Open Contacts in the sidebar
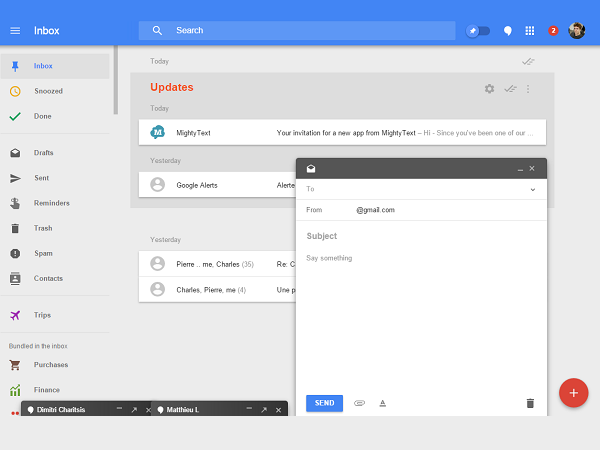The height and width of the screenshot is (450, 600). [x=55, y=279]
